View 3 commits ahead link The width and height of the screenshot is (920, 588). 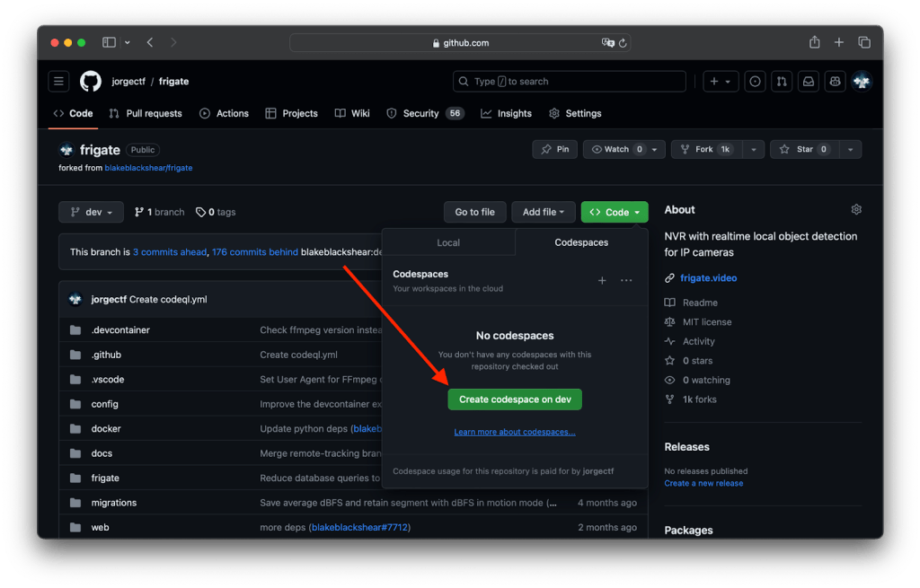pos(170,252)
